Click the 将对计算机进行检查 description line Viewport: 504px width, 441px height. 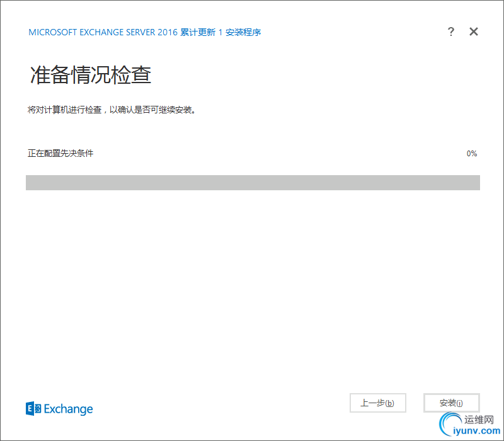(112, 110)
